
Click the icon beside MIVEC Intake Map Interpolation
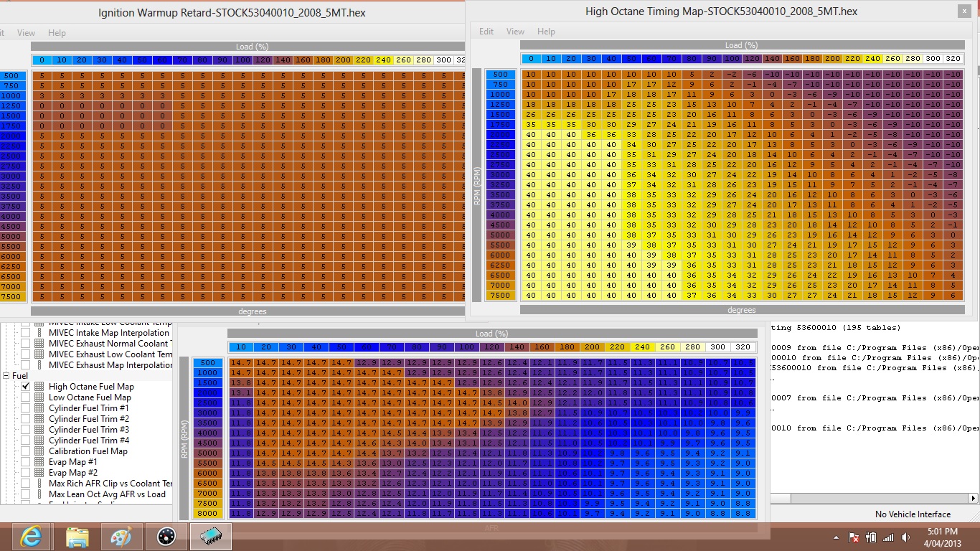pos(39,333)
